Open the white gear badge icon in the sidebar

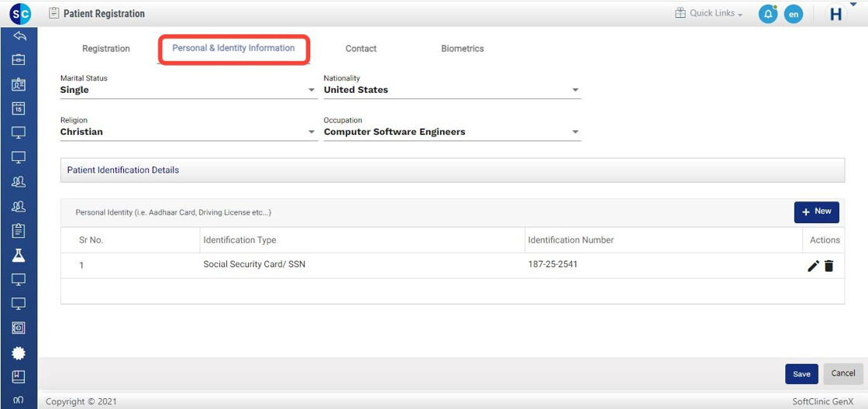pos(19,352)
